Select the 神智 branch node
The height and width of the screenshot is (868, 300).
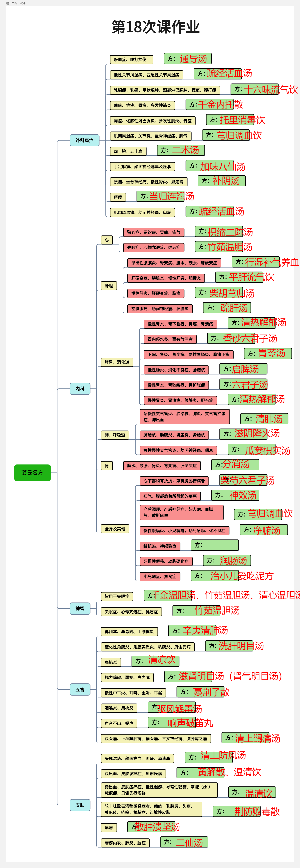coord(80,608)
